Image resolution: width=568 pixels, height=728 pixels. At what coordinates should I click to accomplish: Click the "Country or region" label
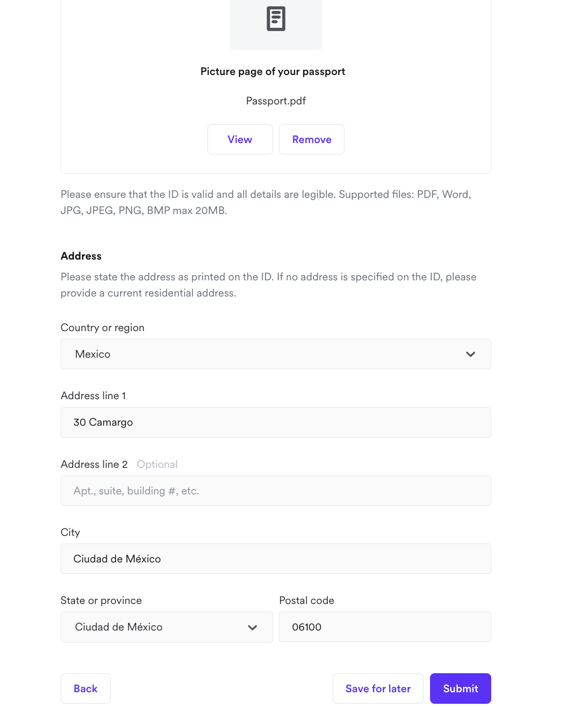(x=102, y=328)
